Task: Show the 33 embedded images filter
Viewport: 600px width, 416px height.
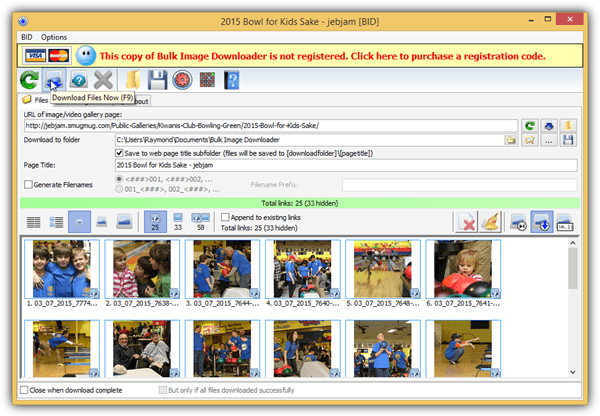Action: coord(178,222)
